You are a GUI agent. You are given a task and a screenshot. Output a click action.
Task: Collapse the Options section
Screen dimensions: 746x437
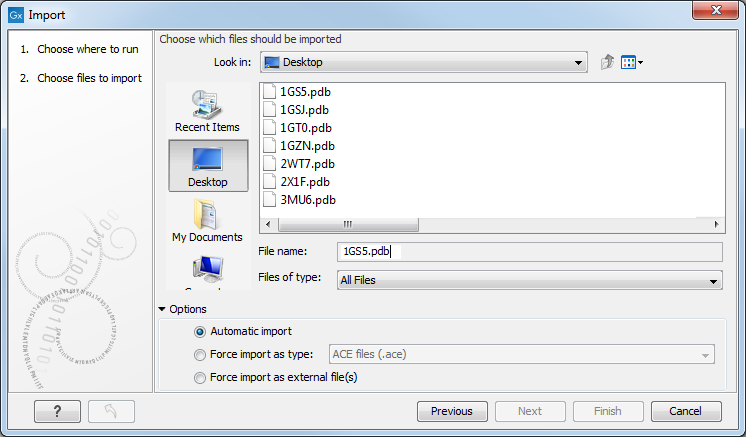pyautogui.click(x=163, y=309)
